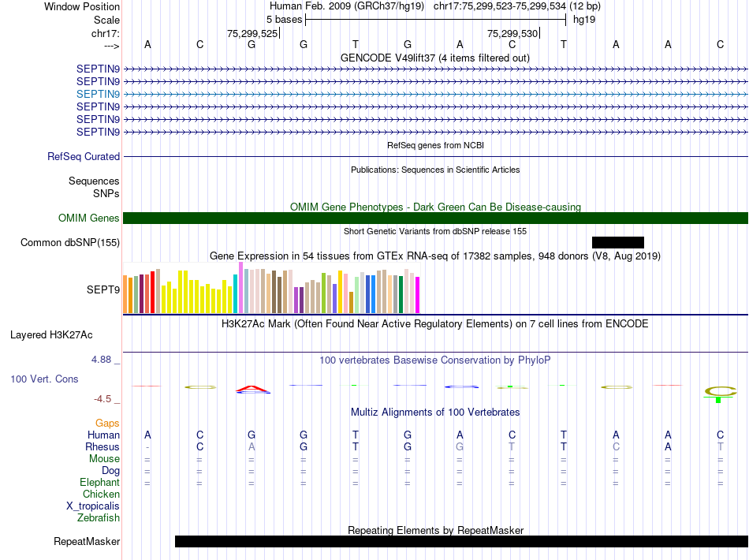Click the SNPs track label

106,193
